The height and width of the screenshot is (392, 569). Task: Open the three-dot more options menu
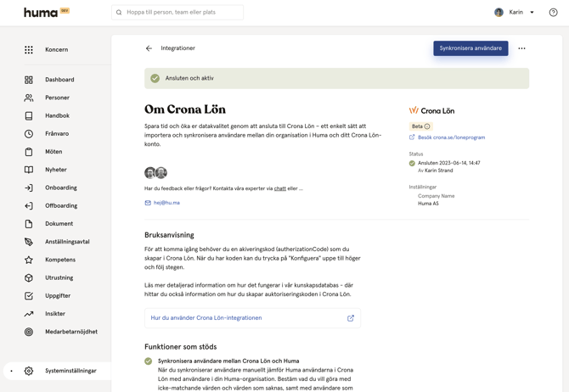(521, 48)
